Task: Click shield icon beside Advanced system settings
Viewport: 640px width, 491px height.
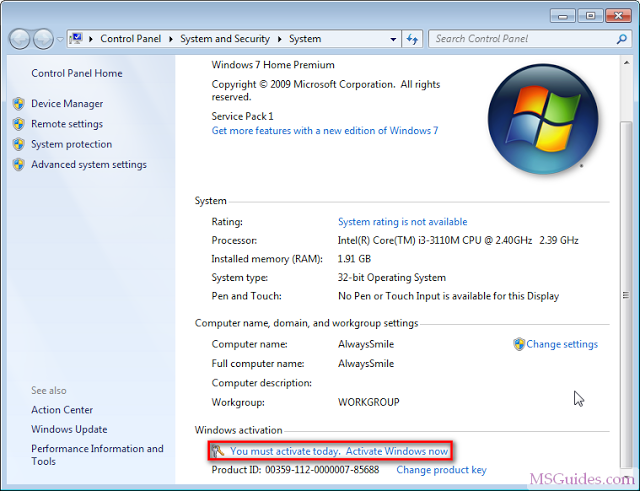Action: 18,164
